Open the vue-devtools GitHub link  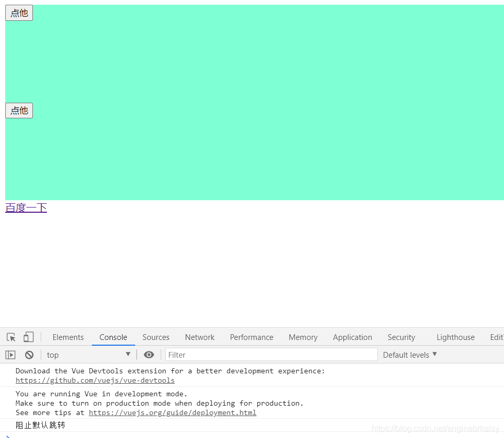coord(95,381)
